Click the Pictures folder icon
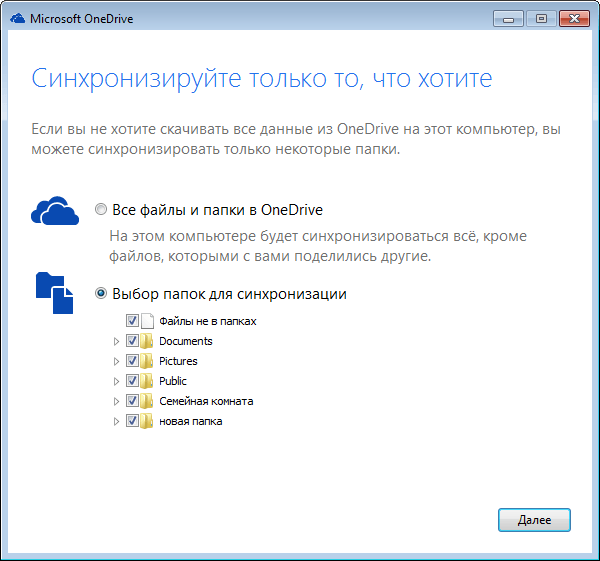Image resolution: width=600 pixels, height=561 pixels. [x=147, y=360]
